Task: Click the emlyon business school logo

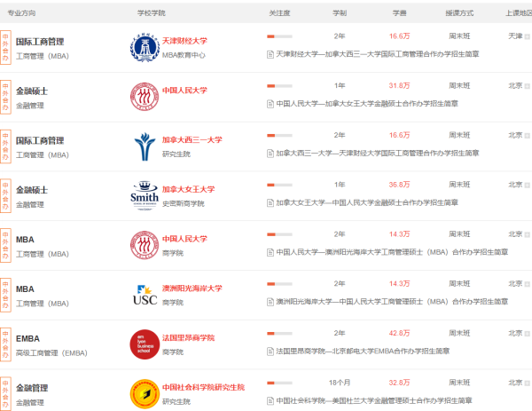Action: [142, 344]
